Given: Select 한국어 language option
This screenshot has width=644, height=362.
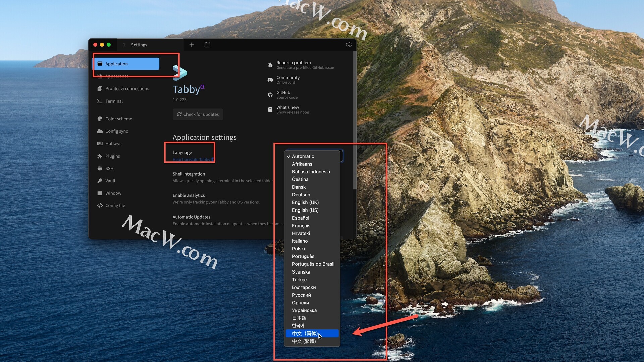Looking at the screenshot, I should click(312, 326).
